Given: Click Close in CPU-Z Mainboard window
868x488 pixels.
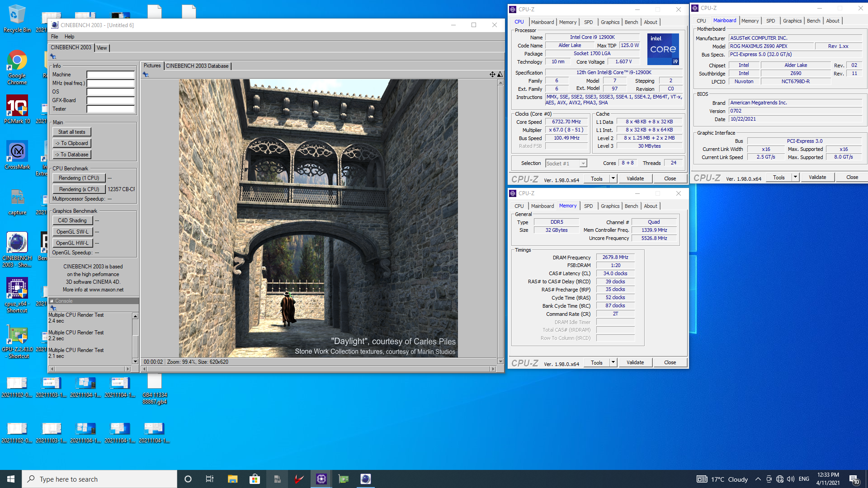Looking at the screenshot, I should (x=852, y=177).
